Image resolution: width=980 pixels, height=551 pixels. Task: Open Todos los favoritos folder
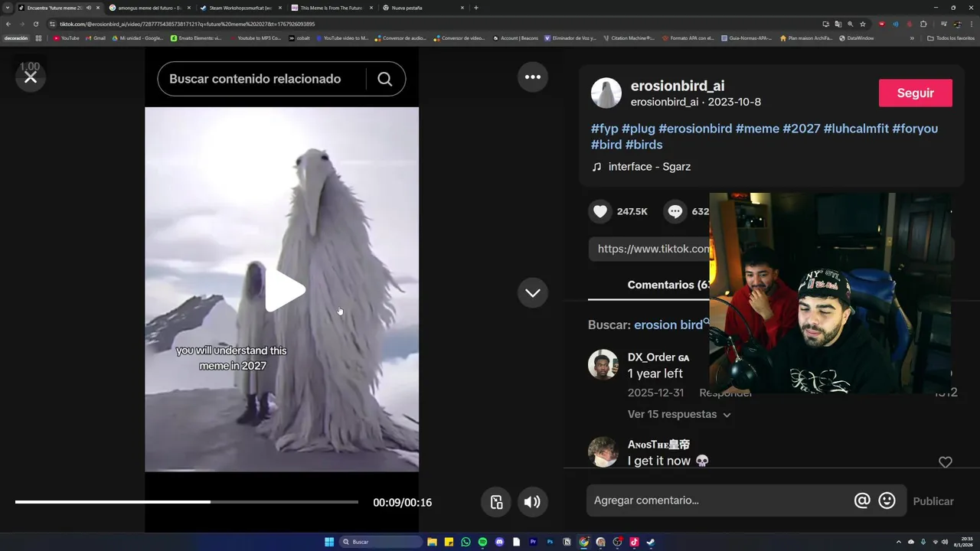click(x=951, y=37)
